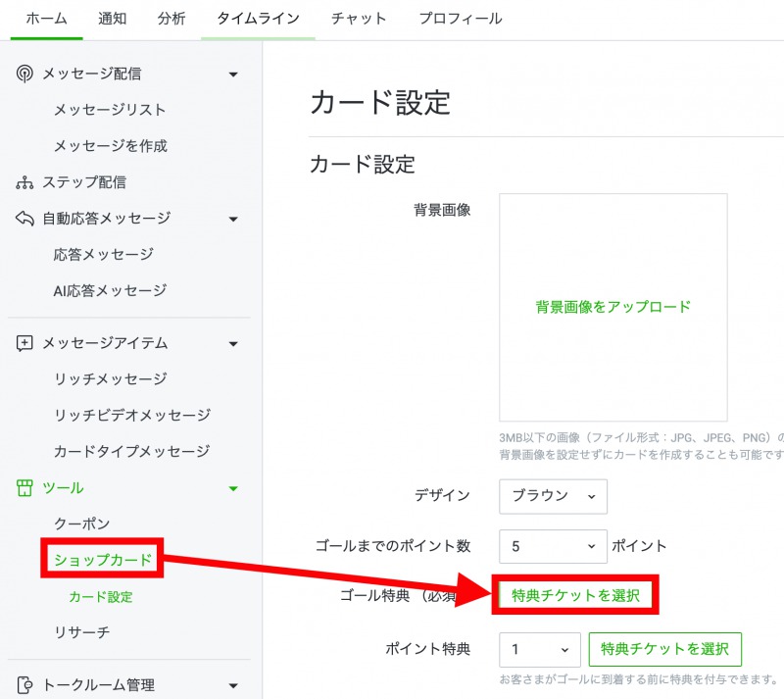The image size is (784, 699).
Task: Open the プロフィール tab
Action: (x=460, y=19)
